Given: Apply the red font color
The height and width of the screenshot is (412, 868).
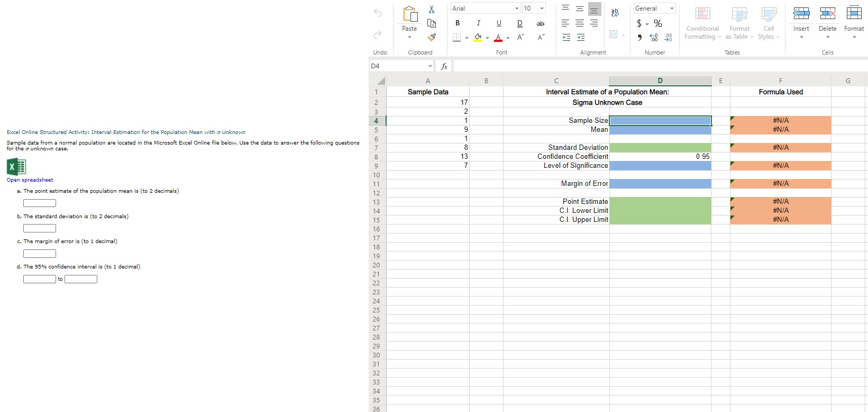Looking at the screenshot, I should 498,37.
